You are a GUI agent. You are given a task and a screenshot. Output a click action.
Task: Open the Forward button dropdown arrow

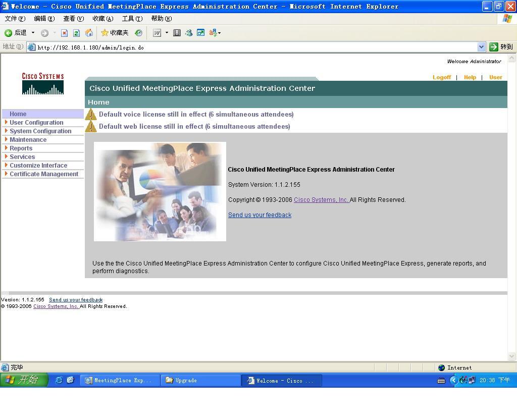[55, 33]
